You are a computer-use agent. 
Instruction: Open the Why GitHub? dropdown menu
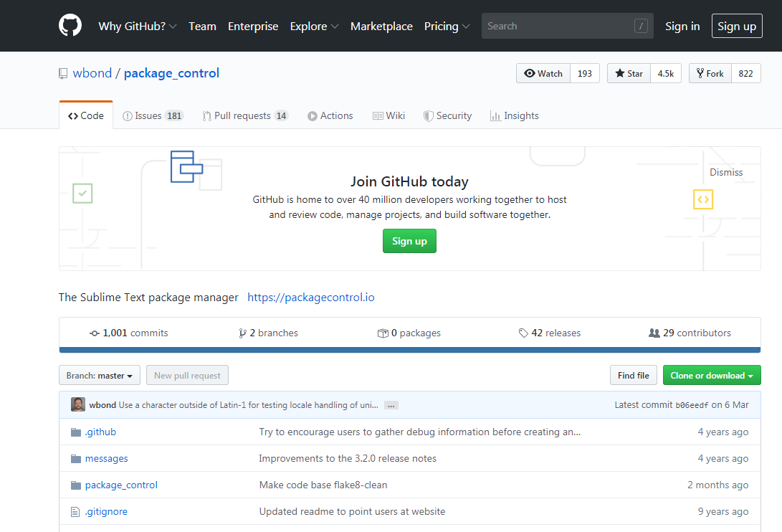(x=137, y=26)
